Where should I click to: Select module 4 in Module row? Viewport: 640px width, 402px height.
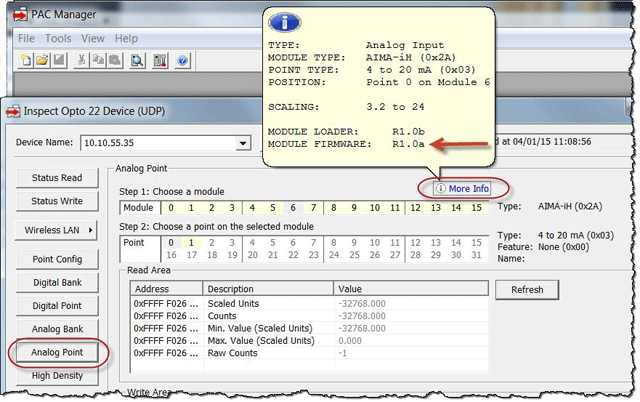pos(252,208)
